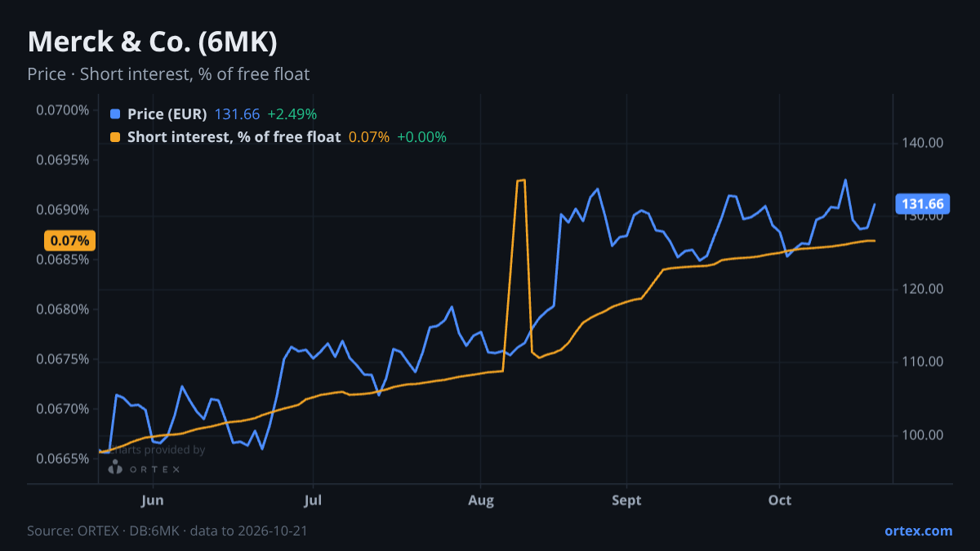Click the +0.00% short interest change value
This screenshot has height=551, width=980.
click(422, 137)
